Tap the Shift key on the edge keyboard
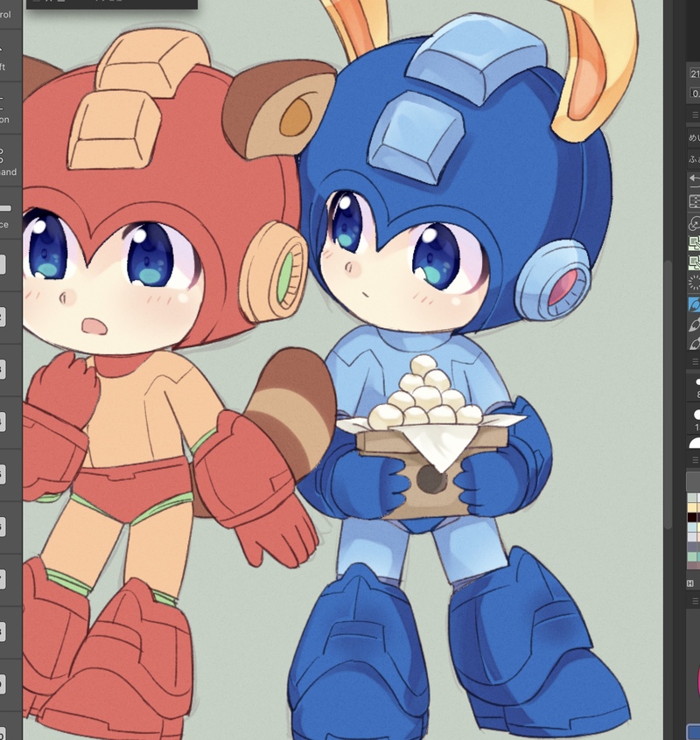 [10, 55]
